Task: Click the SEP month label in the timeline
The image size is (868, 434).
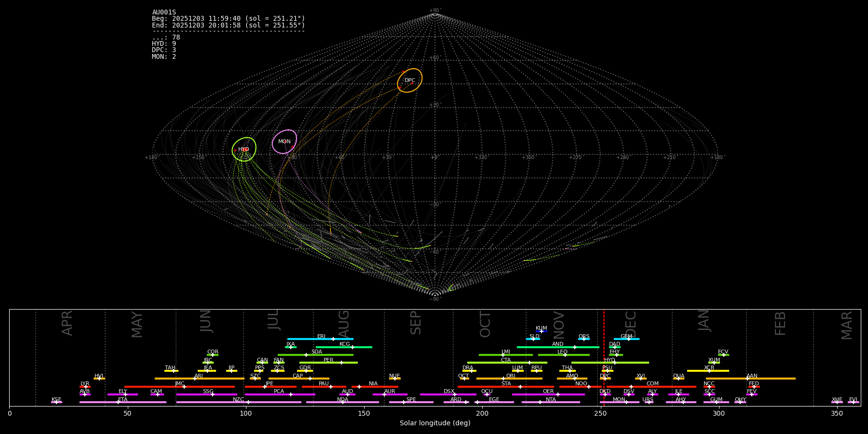Action: point(416,323)
